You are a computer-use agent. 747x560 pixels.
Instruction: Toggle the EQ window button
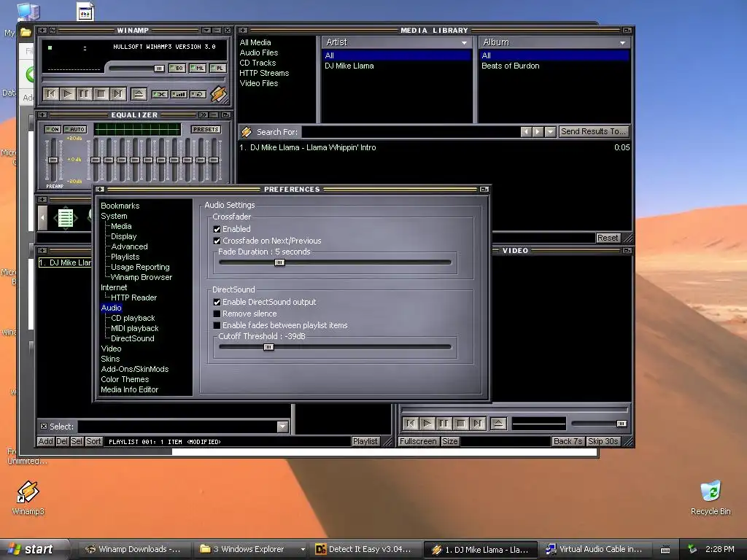(177, 68)
